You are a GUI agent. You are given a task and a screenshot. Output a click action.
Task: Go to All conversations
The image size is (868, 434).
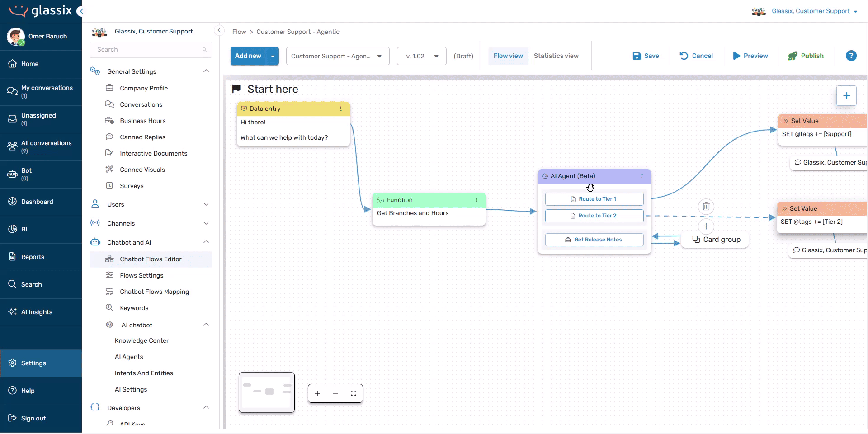pyautogui.click(x=41, y=146)
